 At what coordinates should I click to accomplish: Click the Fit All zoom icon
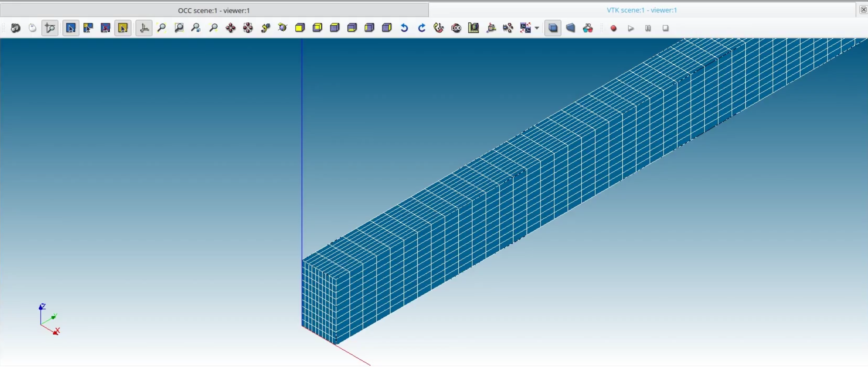162,28
